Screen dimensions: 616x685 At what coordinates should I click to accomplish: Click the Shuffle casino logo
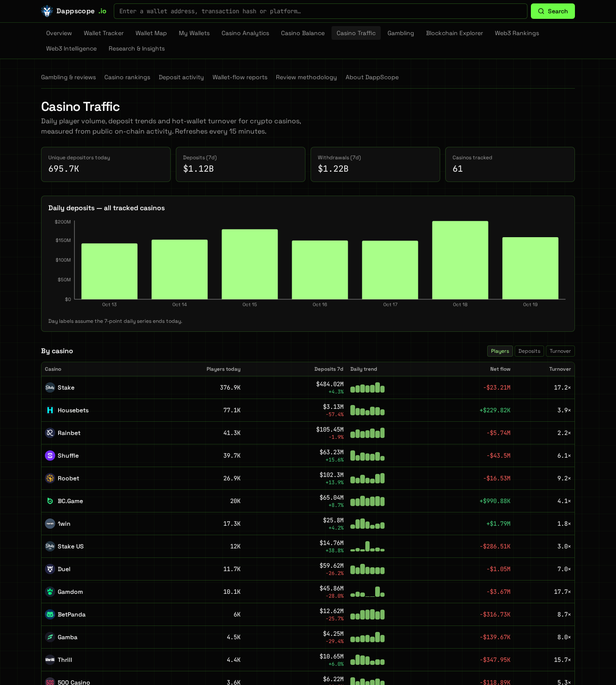point(50,456)
